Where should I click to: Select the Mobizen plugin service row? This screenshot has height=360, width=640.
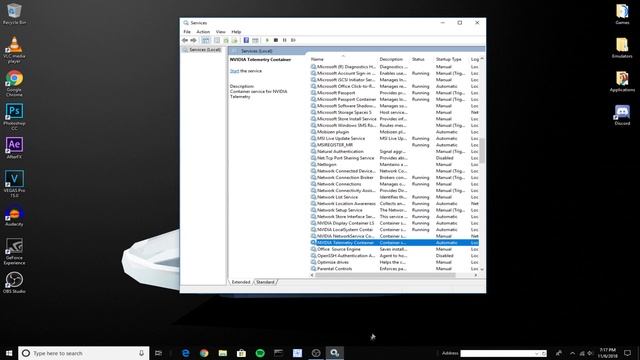(394, 132)
